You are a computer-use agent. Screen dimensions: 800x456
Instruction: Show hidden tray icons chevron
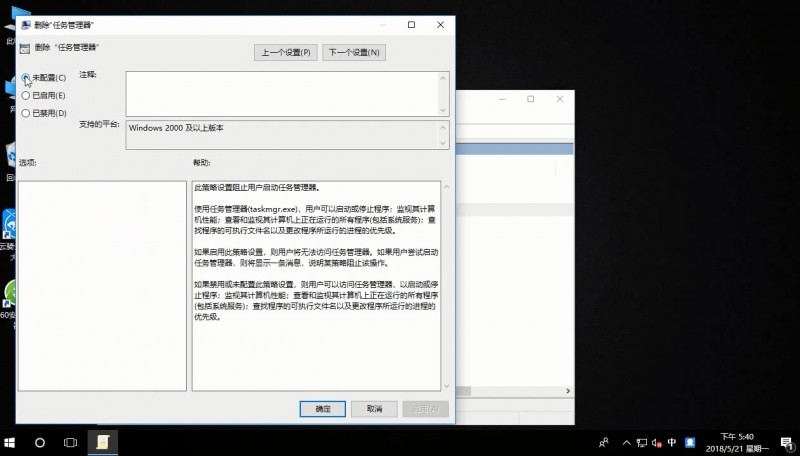click(627, 442)
